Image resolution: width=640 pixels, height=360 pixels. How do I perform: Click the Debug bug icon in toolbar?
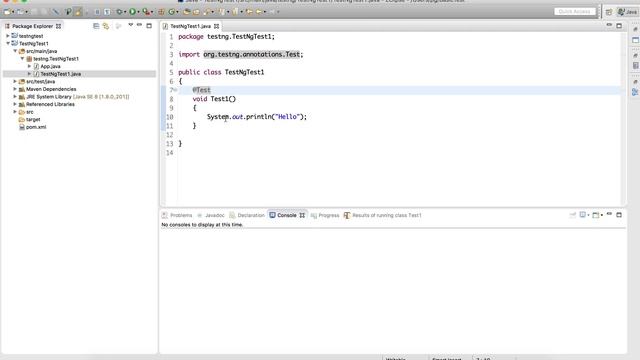[x=119, y=12]
